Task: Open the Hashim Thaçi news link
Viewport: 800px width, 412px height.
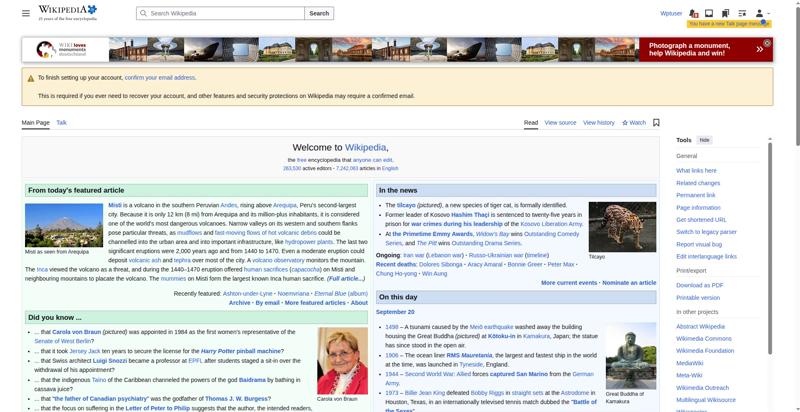Action: 470,215
